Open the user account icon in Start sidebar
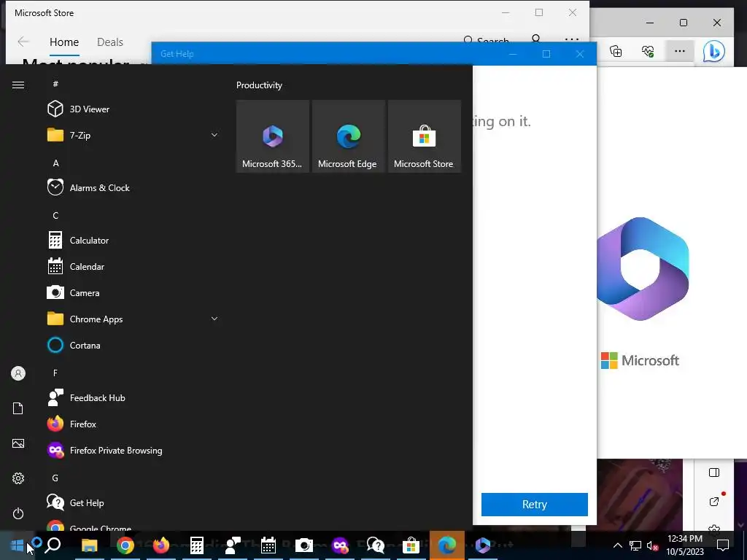Screen dimensions: 747x560 point(18,373)
